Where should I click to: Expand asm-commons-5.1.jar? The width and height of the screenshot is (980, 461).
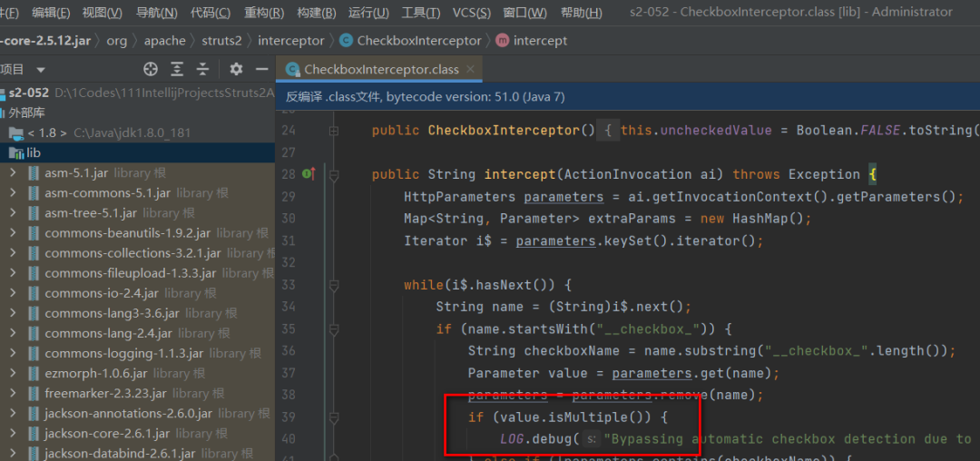click(13, 193)
